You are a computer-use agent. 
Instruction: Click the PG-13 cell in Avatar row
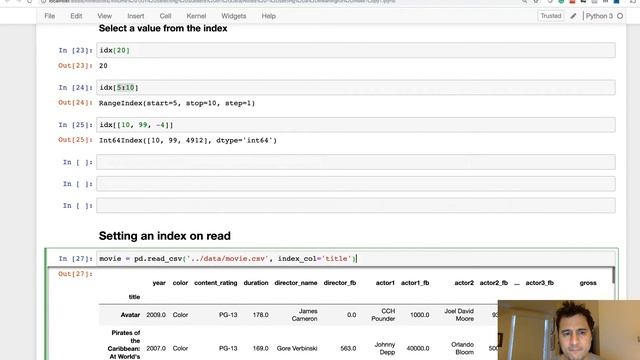228,315
